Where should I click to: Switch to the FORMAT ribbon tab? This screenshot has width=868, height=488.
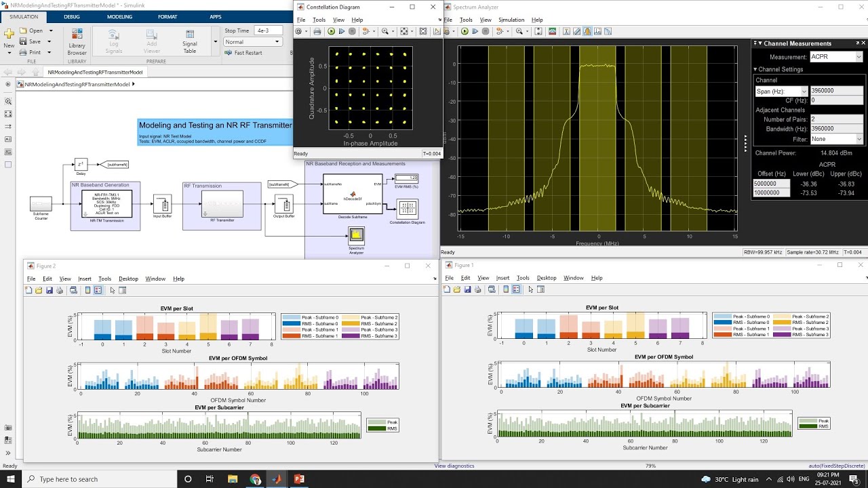167,16
